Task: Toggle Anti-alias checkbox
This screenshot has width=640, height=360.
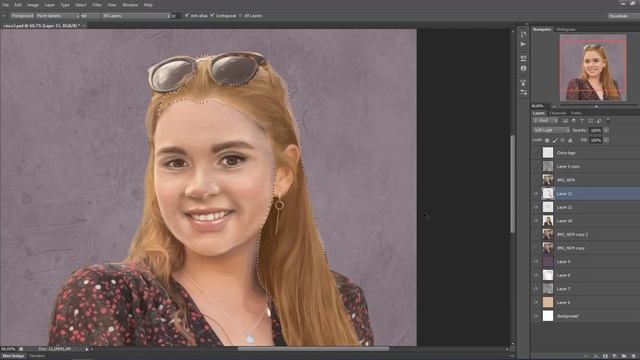Action: tap(187, 16)
